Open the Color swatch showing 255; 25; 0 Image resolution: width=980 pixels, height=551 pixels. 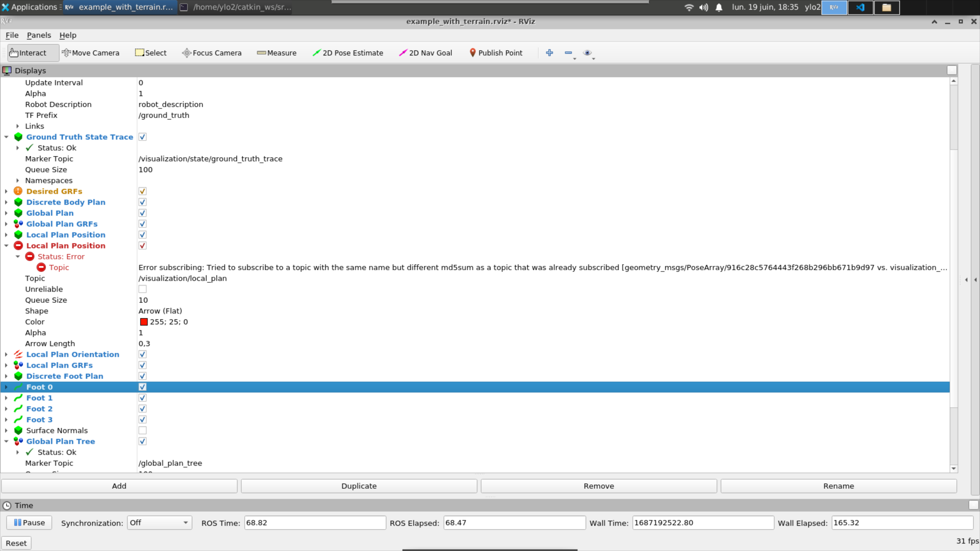coord(143,322)
